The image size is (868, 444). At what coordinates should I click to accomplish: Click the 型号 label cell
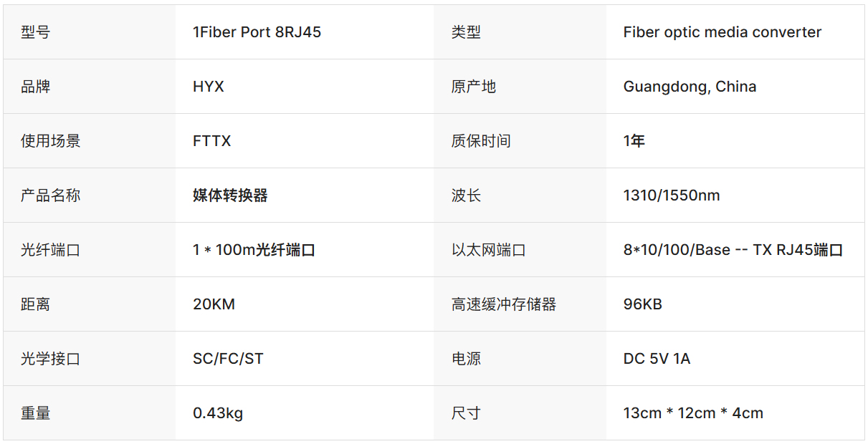pyautogui.click(x=36, y=32)
